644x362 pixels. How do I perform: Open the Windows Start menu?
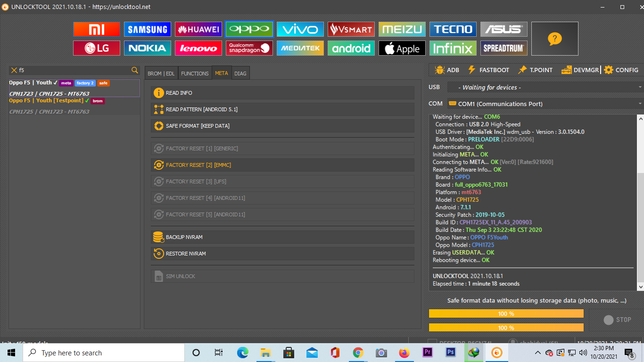click(11, 353)
